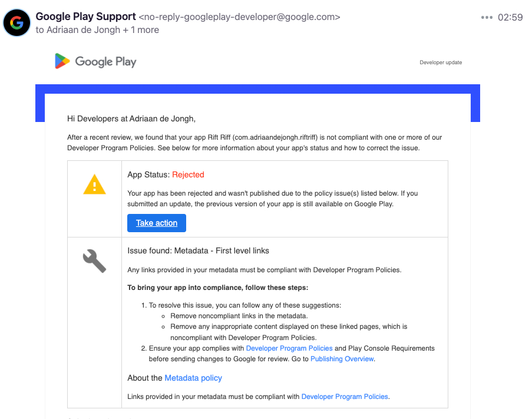This screenshot has width=532, height=419.
Task: Click the Google sender avatar icon
Action: (x=17, y=23)
